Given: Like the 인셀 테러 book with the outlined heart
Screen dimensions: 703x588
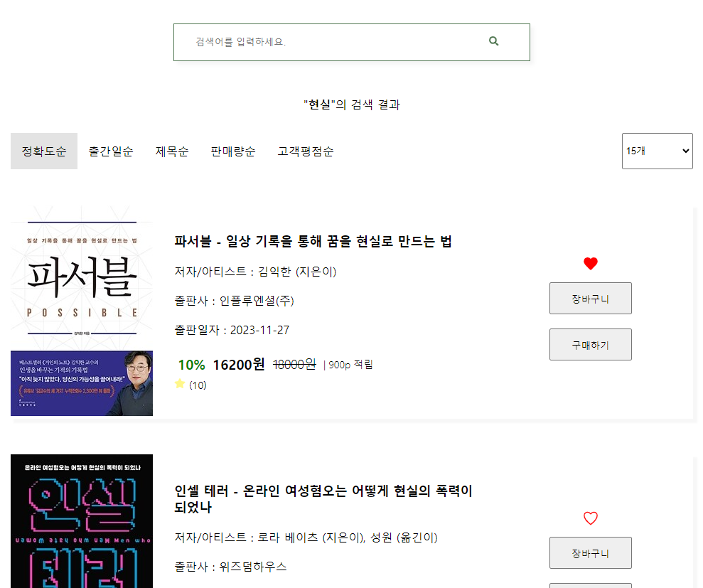Looking at the screenshot, I should [591, 518].
